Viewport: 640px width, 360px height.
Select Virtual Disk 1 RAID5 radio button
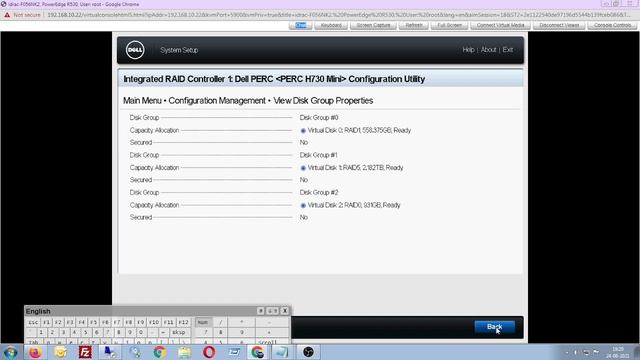point(303,168)
